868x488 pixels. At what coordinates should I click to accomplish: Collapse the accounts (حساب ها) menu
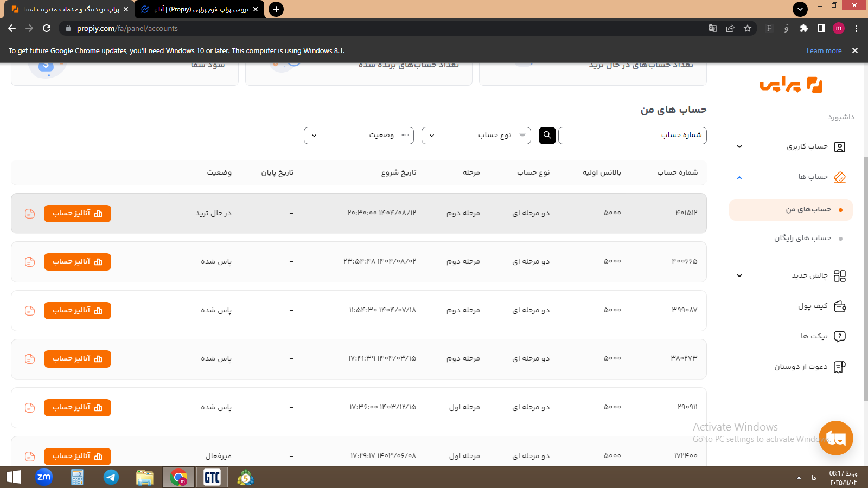(x=739, y=177)
